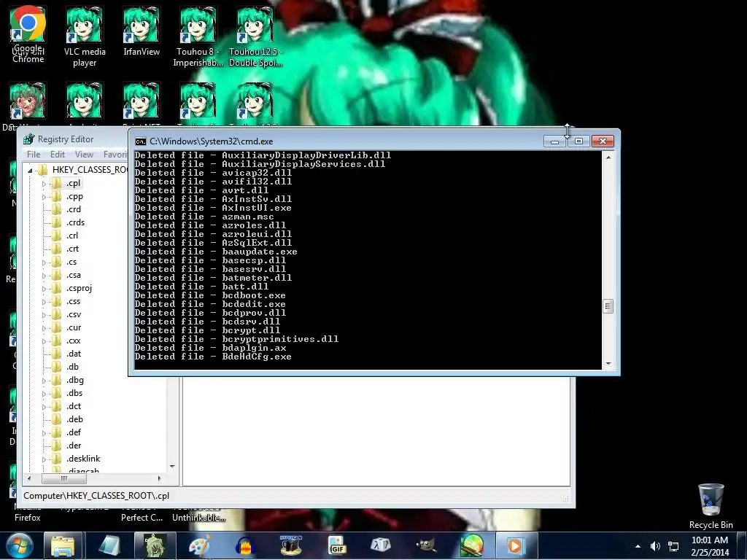Screen dimensions: 747x560
Task: Show hidden tray icons arrow
Action: point(638,546)
